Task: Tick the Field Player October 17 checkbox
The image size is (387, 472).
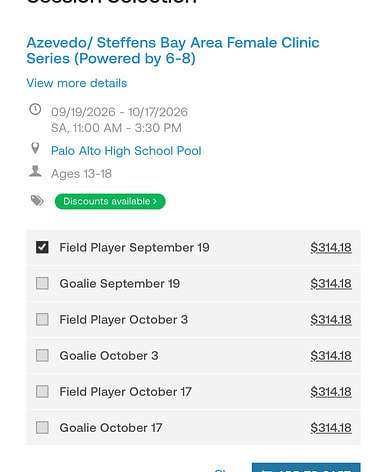Action: click(42, 391)
